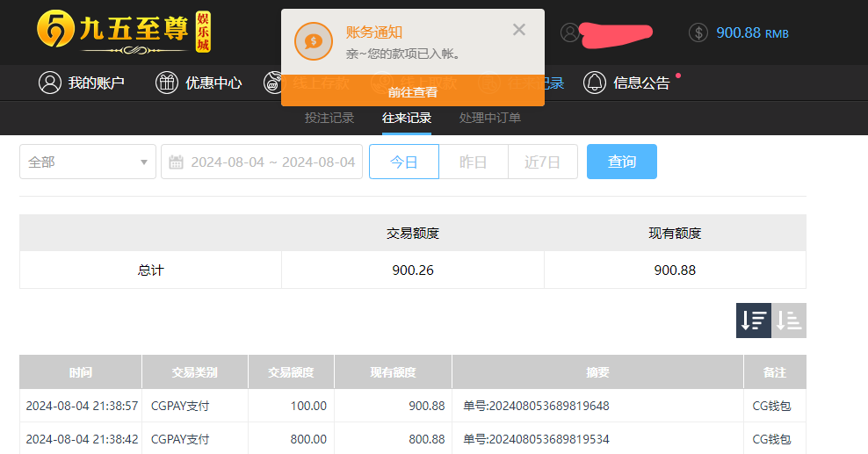Open the date range picker field
Image resolution: width=868 pixels, height=454 pixels.
[x=272, y=162]
